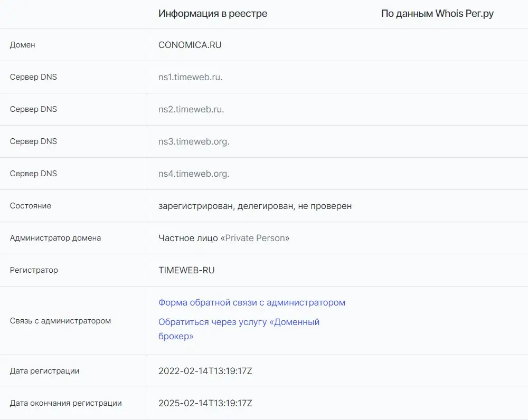
Task: Select the 'Информация в реестре' header
Action: coord(213,14)
